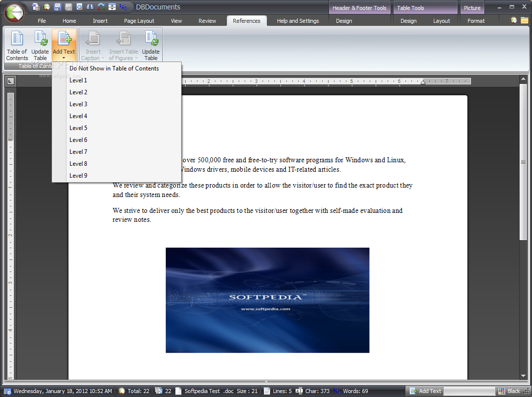This screenshot has height=397, width=532.
Task: Click the tab stop selector at ruler corner
Action: [10, 81]
